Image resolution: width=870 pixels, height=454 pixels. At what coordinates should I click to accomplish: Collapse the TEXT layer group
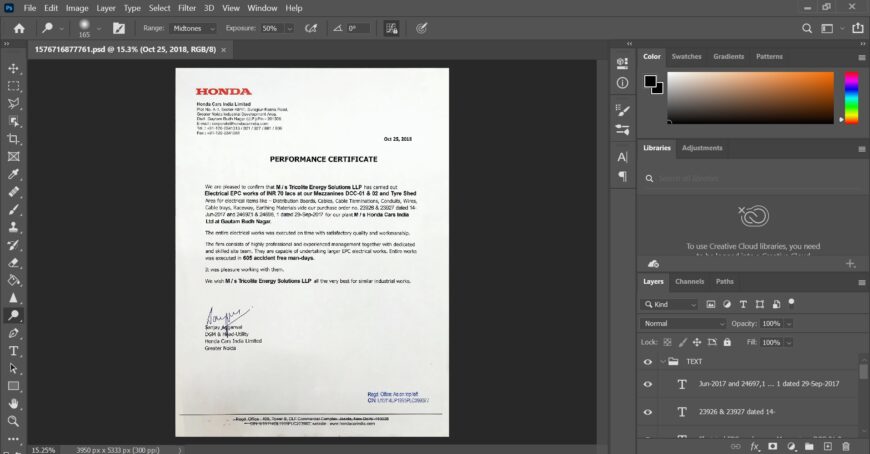click(662, 362)
